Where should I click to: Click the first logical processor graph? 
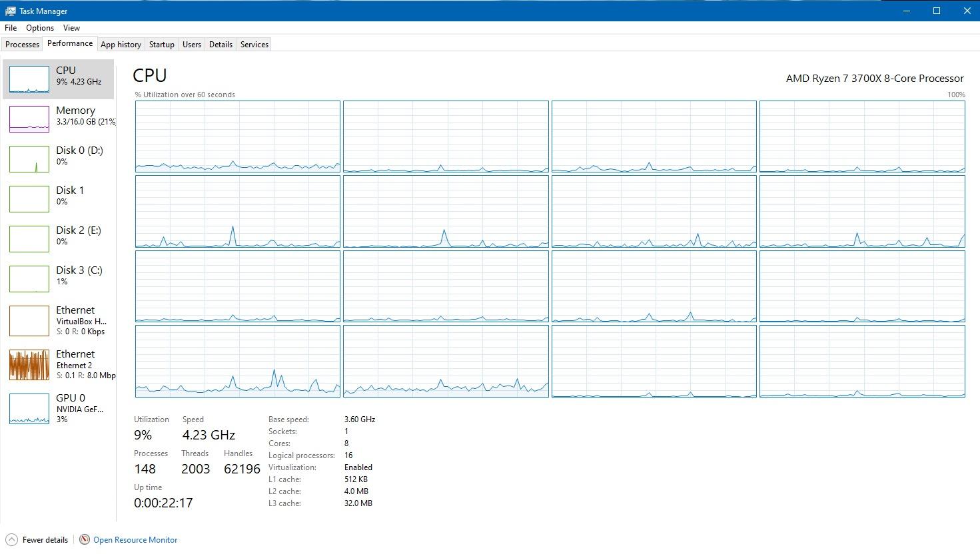coord(237,137)
